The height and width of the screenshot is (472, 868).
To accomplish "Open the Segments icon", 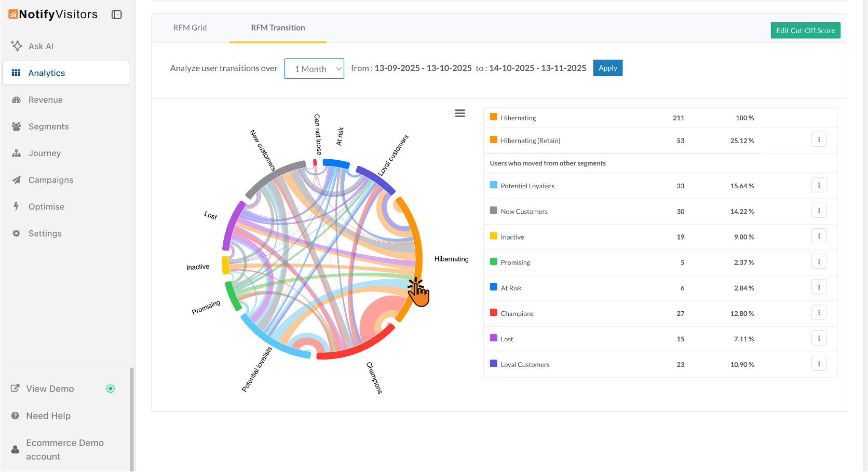I will tap(16, 126).
